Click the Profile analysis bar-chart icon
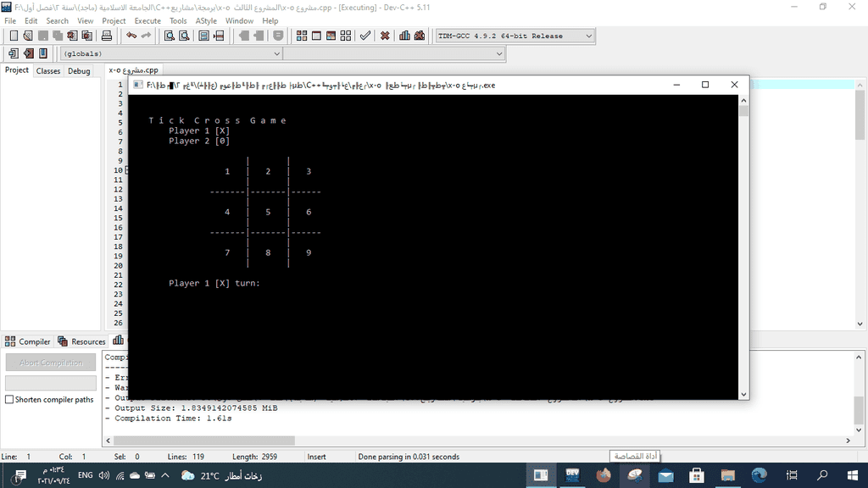The height and width of the screenshot is (488, 868). click(404, 36)
